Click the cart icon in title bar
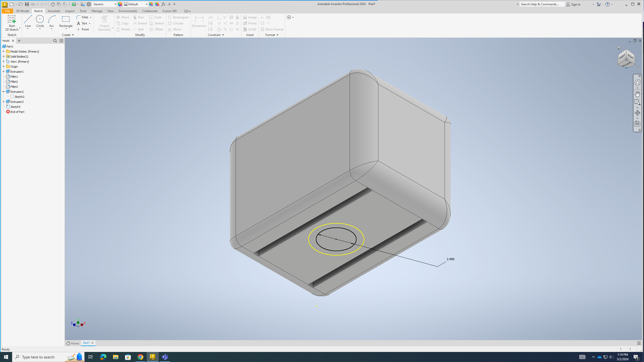The height and width of the screenshot is (362, 644). coord(599,4)
